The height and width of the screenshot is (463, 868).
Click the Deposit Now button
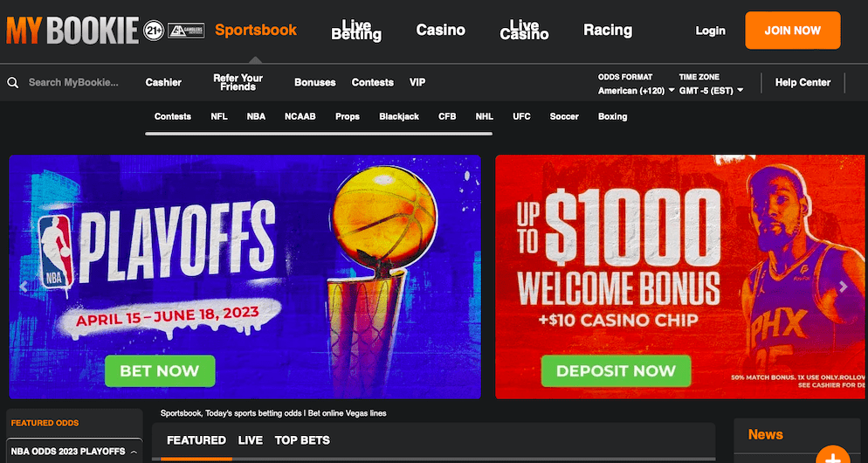click(x=616, y=370)
